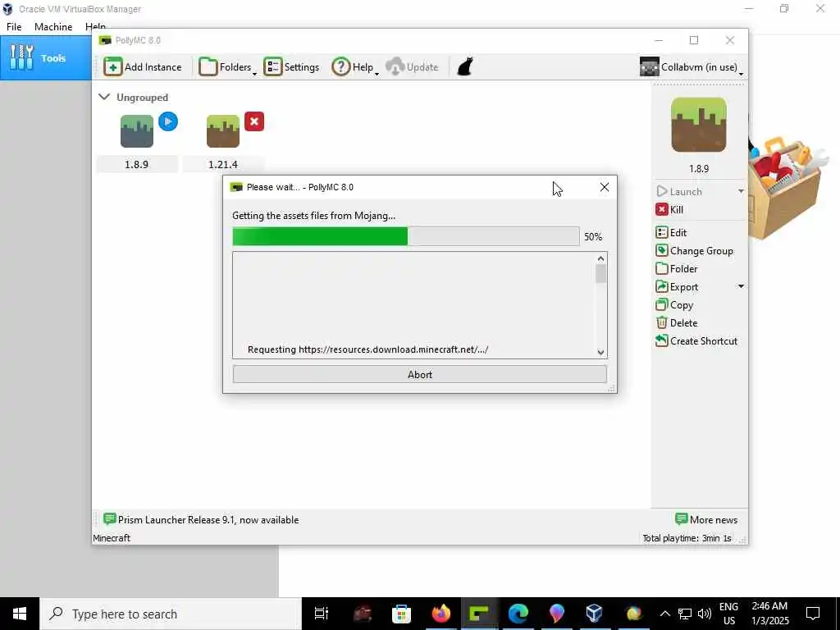Select Tools in VirtualBox Manager
This screenshot has height=630, width=840.
[x=46, y=58]
